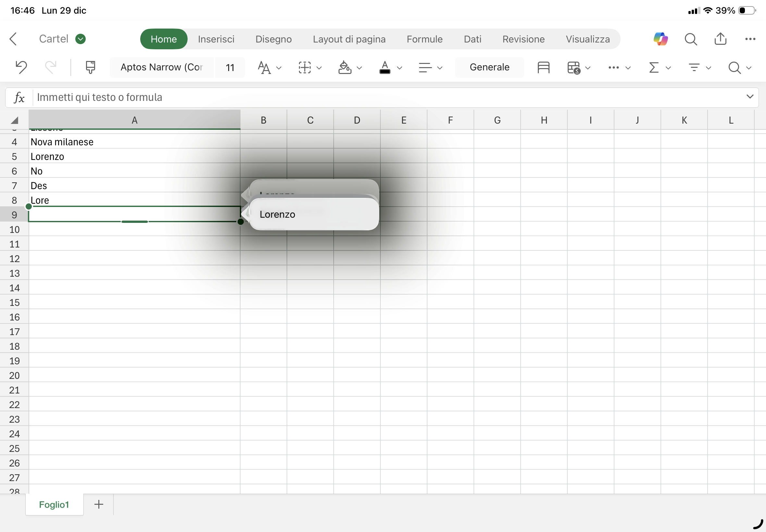Image resolution: width=766 pixels, height=532 pixels.
Task: Select the Format Painter brush icon
Action: 90,67
